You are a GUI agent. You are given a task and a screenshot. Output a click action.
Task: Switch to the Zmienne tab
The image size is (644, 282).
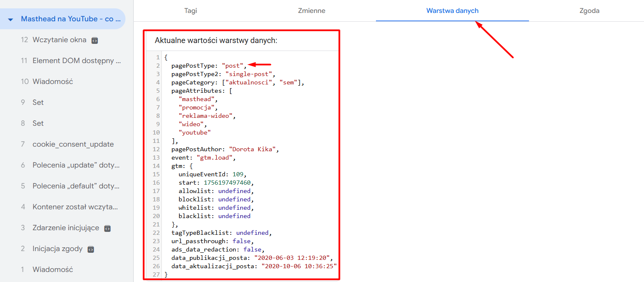click(x=312, y=11)
